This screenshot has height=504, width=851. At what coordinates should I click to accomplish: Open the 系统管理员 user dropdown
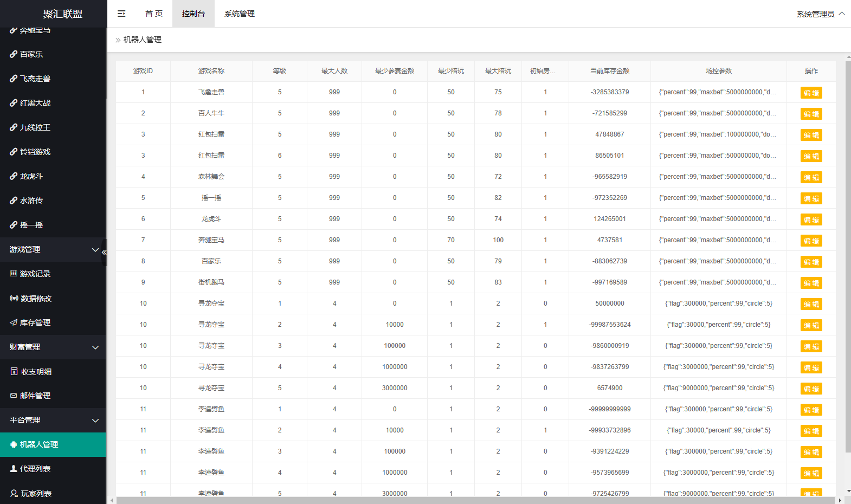point(821,14)
